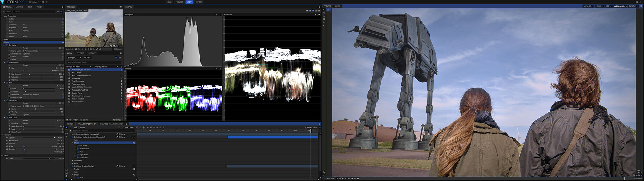644x181 pixels.
Task: Click the Viewer zoom magnifier icon
Action: (x=634, y=175)
